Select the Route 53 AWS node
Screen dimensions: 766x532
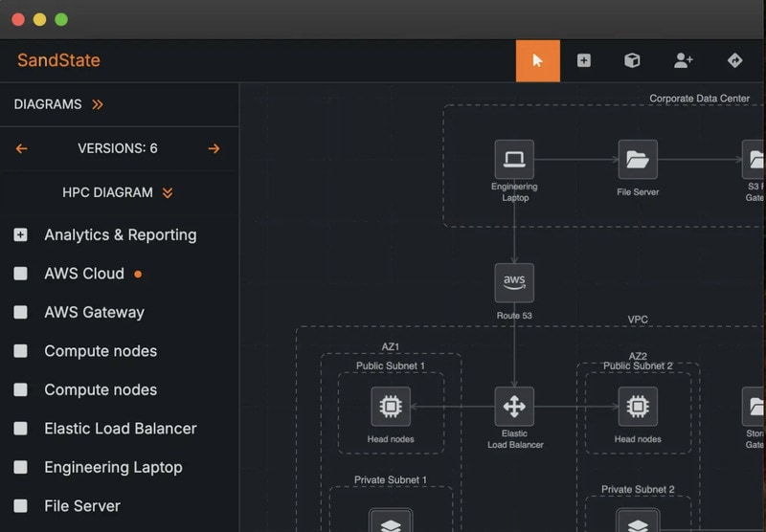tap(514, 283)
